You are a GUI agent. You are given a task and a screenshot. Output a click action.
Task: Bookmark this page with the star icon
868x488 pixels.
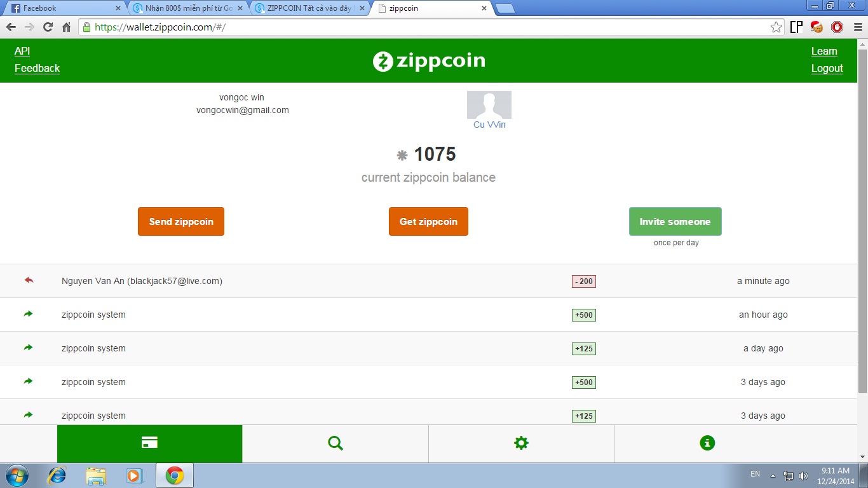point(776,27)
